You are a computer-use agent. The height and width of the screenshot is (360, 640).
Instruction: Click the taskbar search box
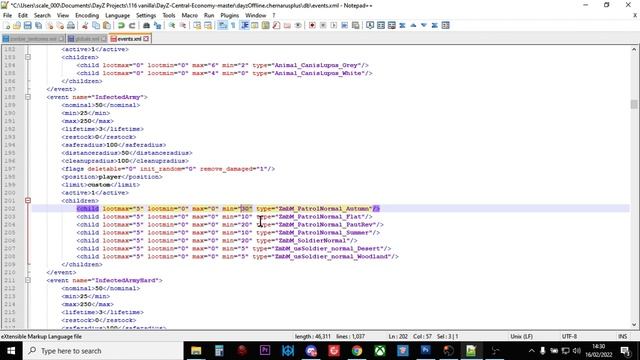103,351
